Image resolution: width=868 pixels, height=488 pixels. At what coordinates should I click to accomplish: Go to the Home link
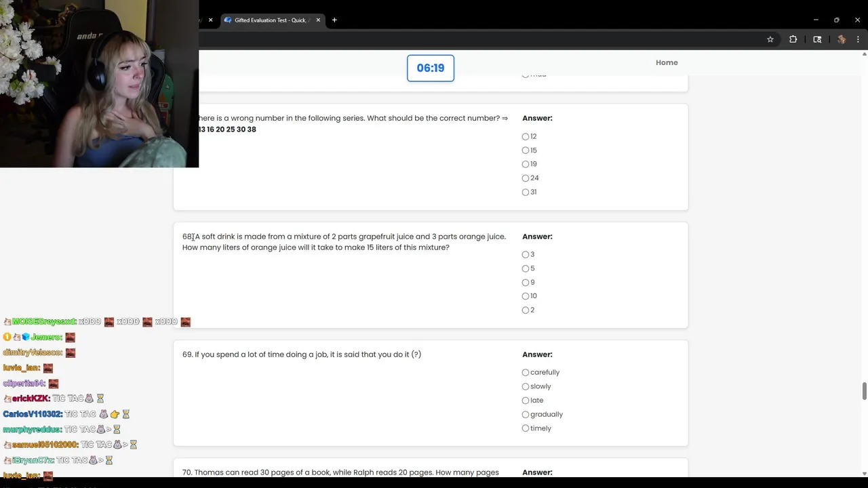click(x=667, y=62)
